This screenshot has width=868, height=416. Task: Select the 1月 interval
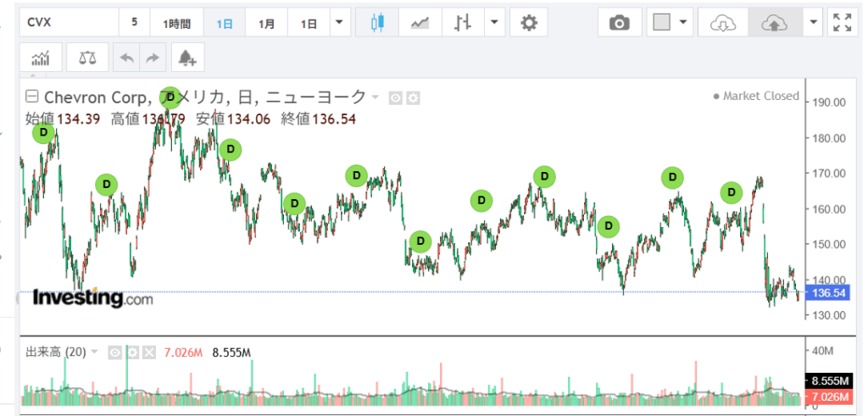click(x=267, y=23)
